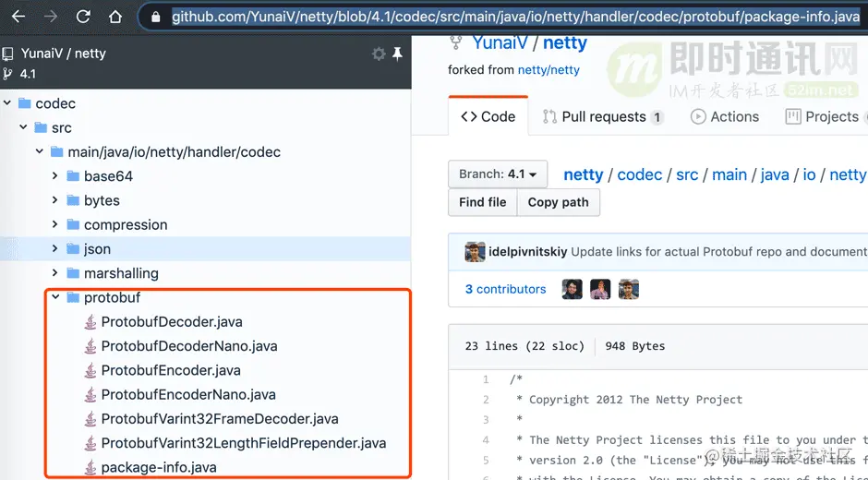Viewport: 868px width, 480px height.
Task: Open netty root breadcrumb link
Action: point(583,174)
